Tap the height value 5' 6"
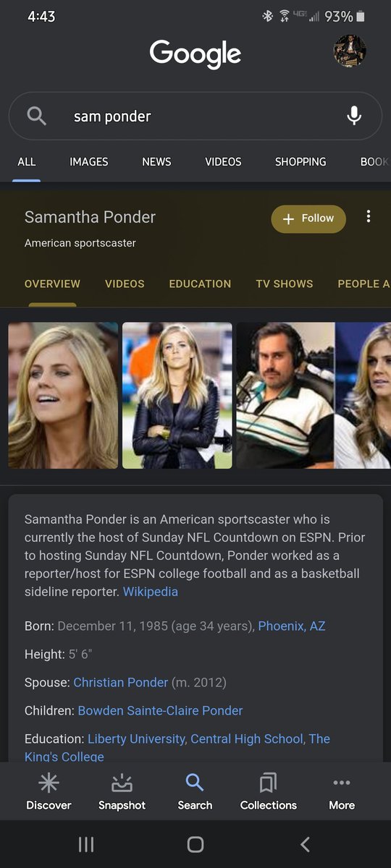Image resolution: width=391 pixels, height=868 pixels. [80, 654]
